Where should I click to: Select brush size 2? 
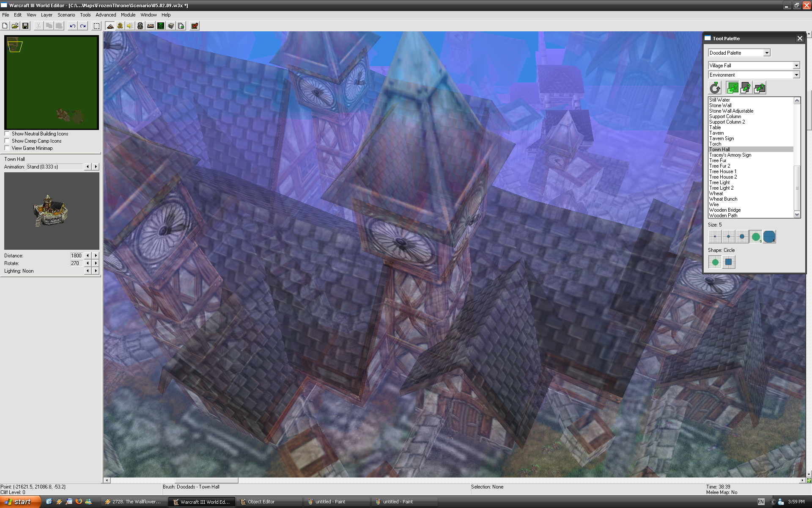(728, 237)
